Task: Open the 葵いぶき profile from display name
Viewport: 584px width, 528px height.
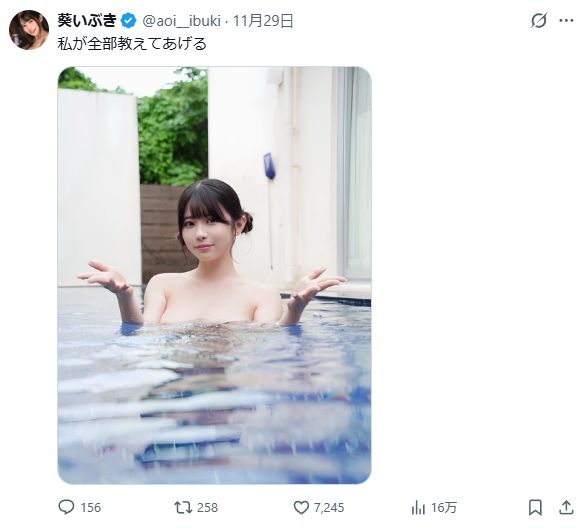Action: [x=87, y=20]
